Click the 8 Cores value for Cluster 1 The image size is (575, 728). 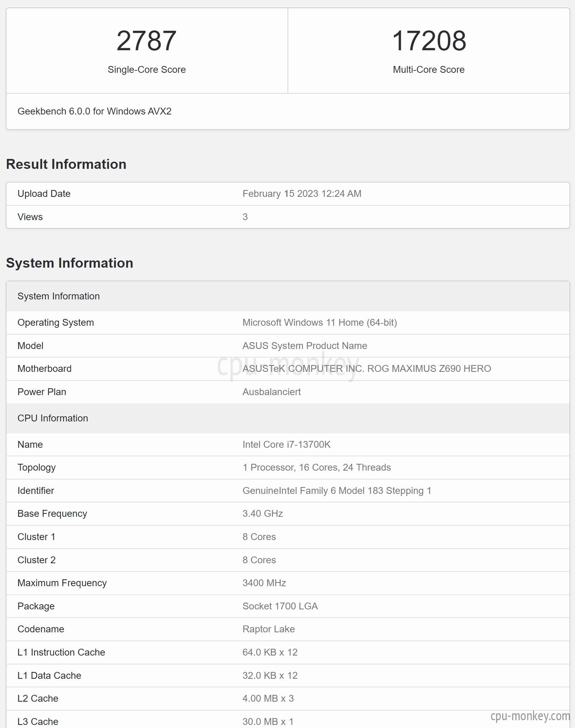click(259, 537)
